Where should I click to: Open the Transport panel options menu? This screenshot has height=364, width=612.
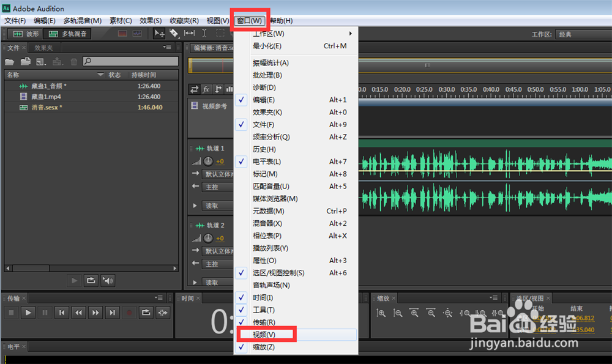click(x=159, y=298)
